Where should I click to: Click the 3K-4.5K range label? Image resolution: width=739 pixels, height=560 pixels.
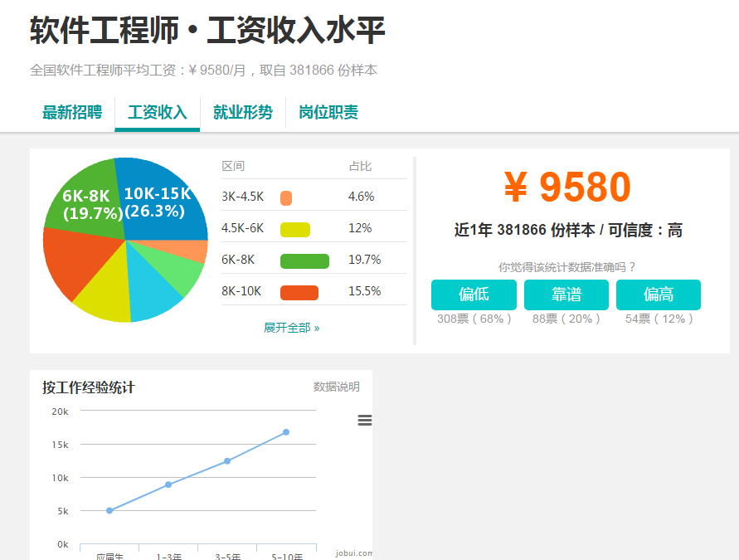click(x=243, y=197)
